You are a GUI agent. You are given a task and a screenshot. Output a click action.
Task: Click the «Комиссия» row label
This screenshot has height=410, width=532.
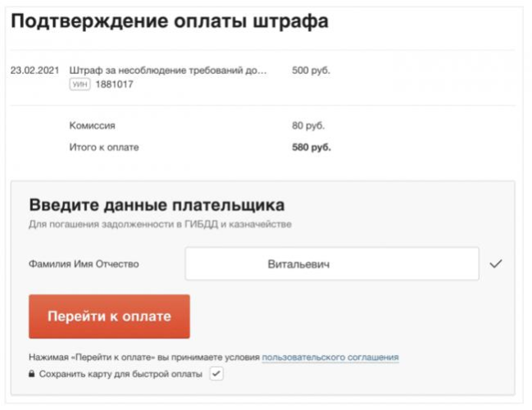click(93, 126)
